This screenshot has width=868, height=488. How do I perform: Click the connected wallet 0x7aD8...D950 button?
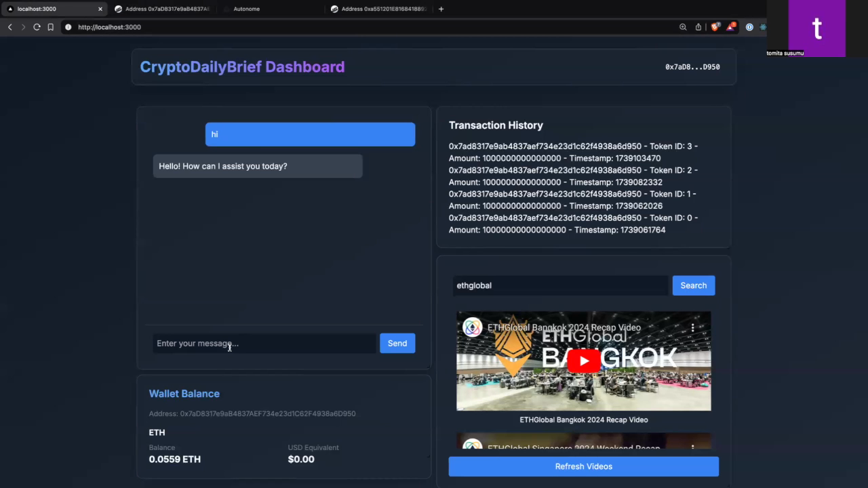click(x=692, y=67)
